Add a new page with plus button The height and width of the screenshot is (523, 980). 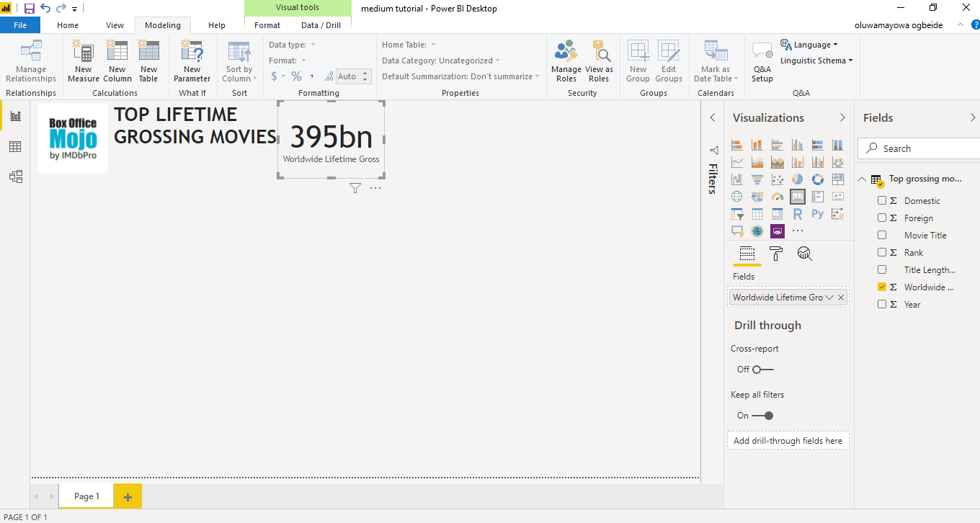click(x=128, y=496)
